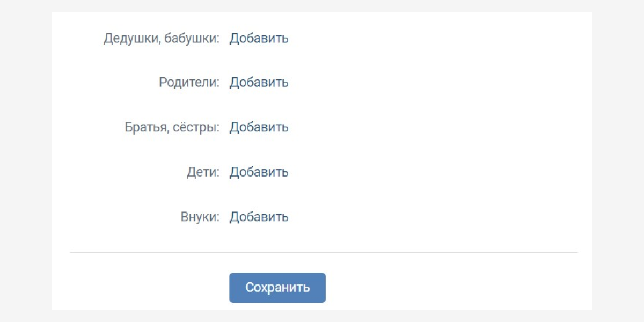
Task: Add a parent via the Добавить link
Action: point(259,83)
